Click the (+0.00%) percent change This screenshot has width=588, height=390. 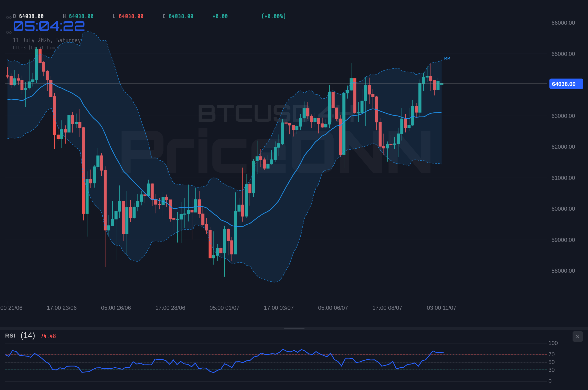[274, 16]
